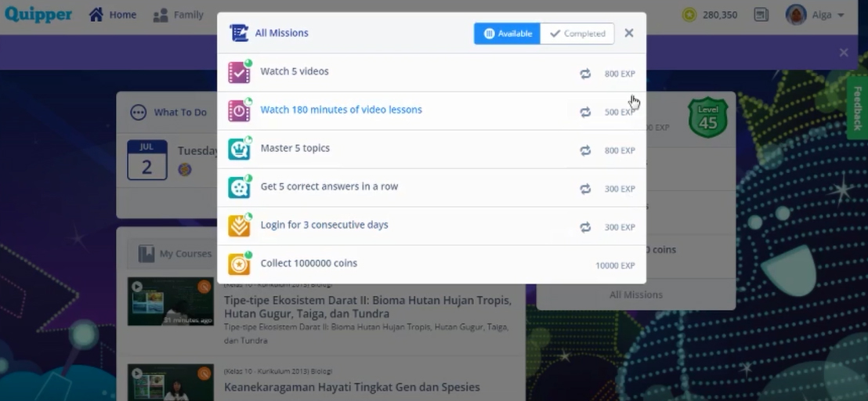Screen dimensions: 868x401
Task: Click the 5 correct answers mission icon
Action: pos(239,187)
